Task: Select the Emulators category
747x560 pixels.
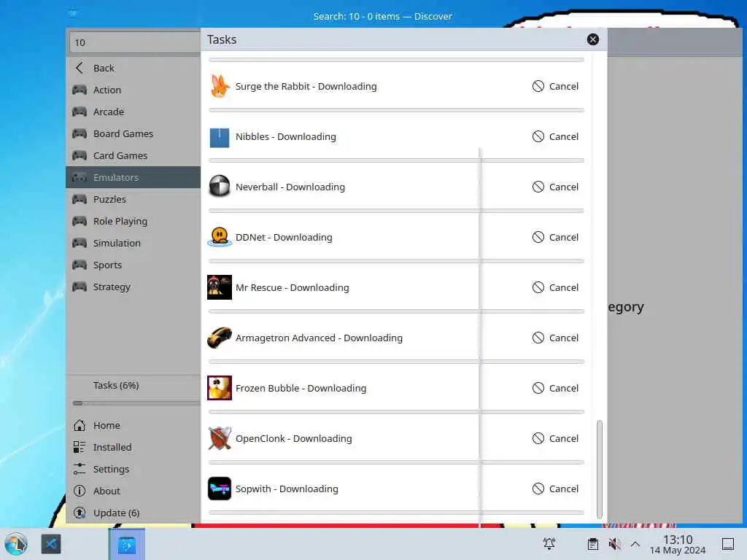Action: click(x=133, y=177)
